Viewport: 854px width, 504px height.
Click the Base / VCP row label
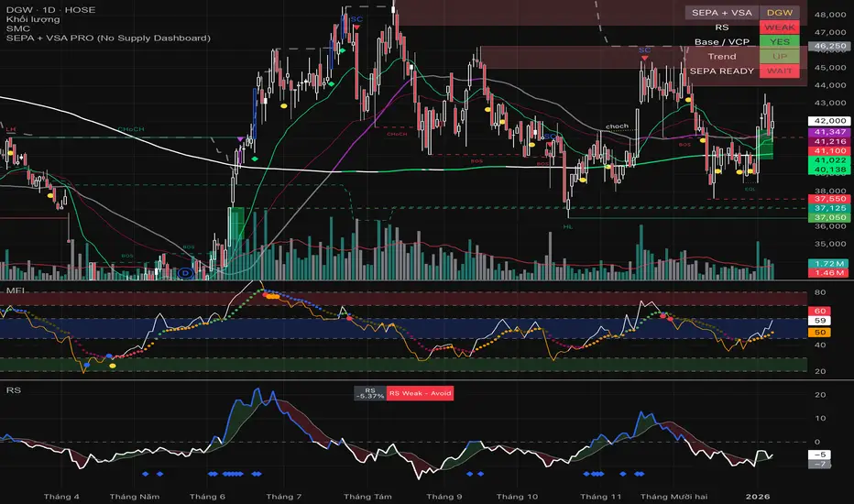tap(722, 42)
